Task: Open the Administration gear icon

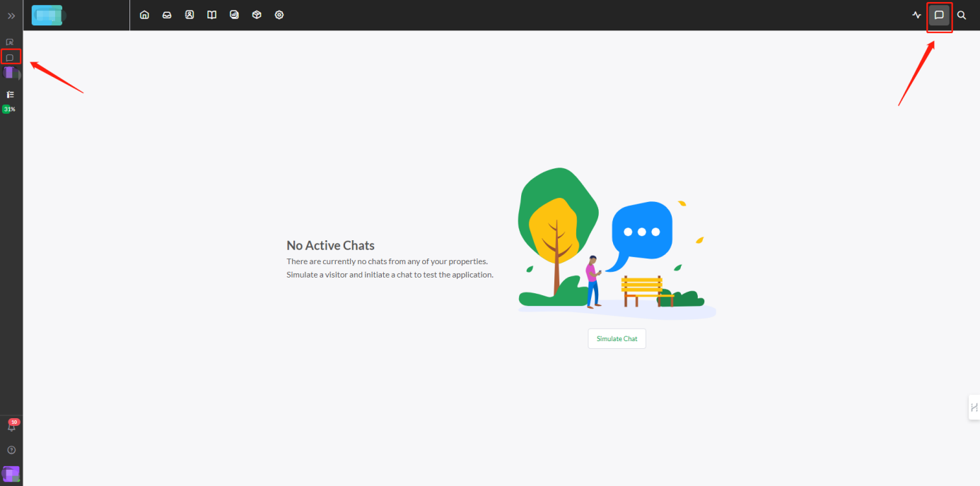Action: coord(279,15)
